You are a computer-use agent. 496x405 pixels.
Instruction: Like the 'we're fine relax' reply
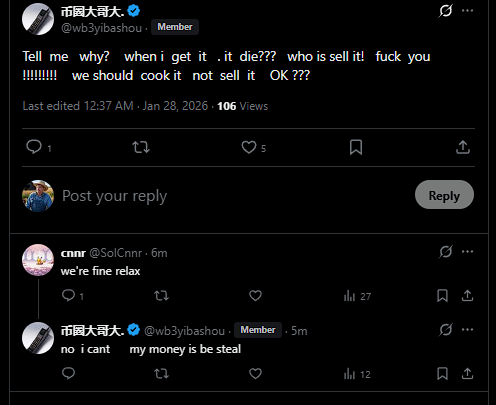[x=255, y=296]
